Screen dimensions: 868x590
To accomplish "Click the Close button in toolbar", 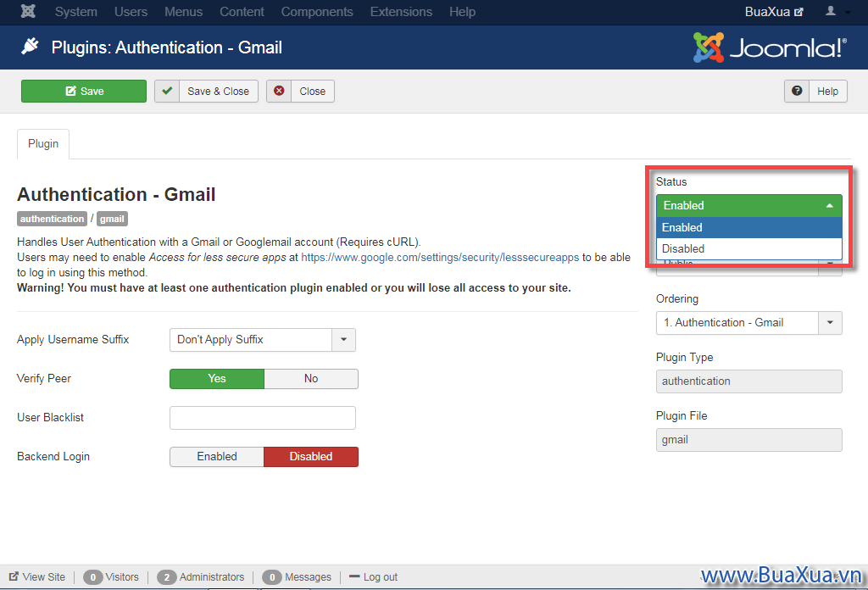I will pos(301,91).
